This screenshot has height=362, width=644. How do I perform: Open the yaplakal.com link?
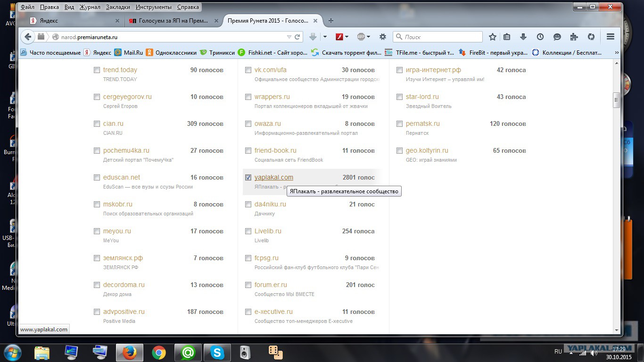point(274,178)
